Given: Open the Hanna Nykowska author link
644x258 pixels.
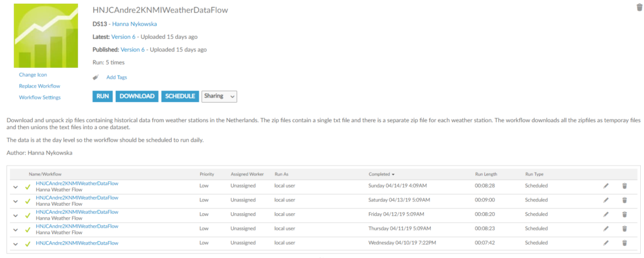Looking at the screenshot, I should (x=136, y=24).
